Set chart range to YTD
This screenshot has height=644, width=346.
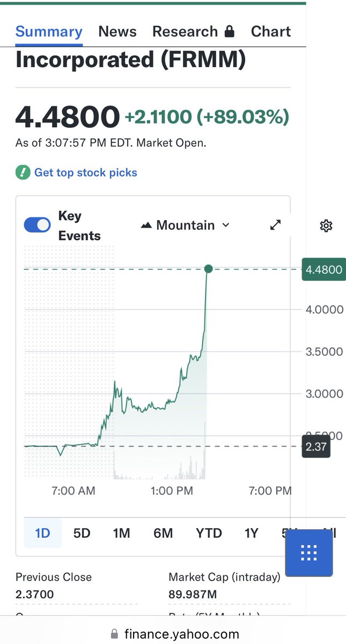(209, 533)
